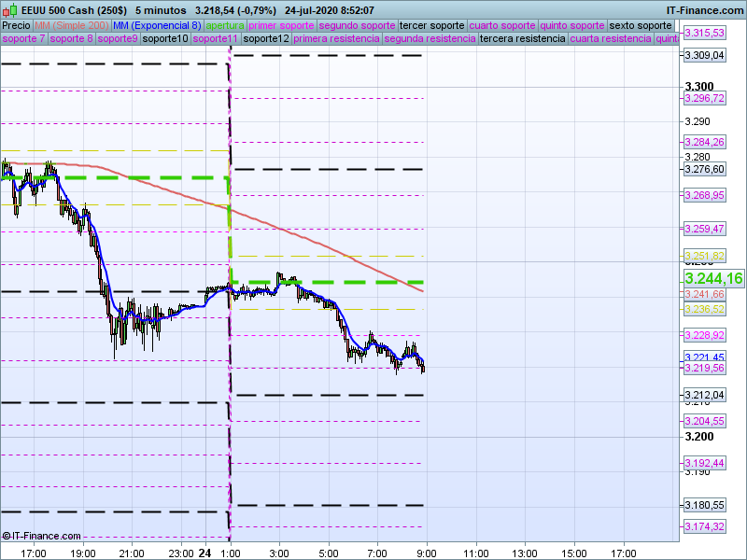
Task: Select the segunda resistencia label
Action: pyautogui.click(x=430, y=38)
